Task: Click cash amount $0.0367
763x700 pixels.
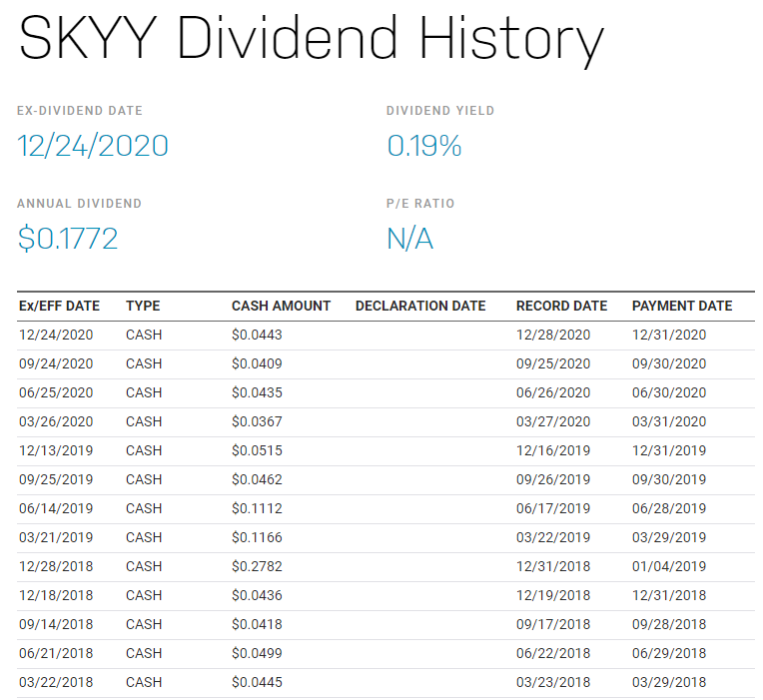Action: click(257, 421)
